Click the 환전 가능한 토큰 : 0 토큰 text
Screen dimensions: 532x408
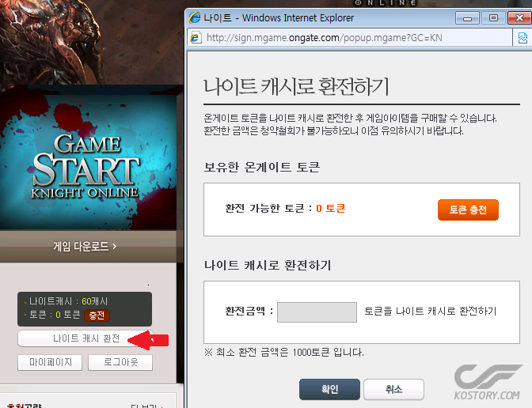tap(285, 208)
